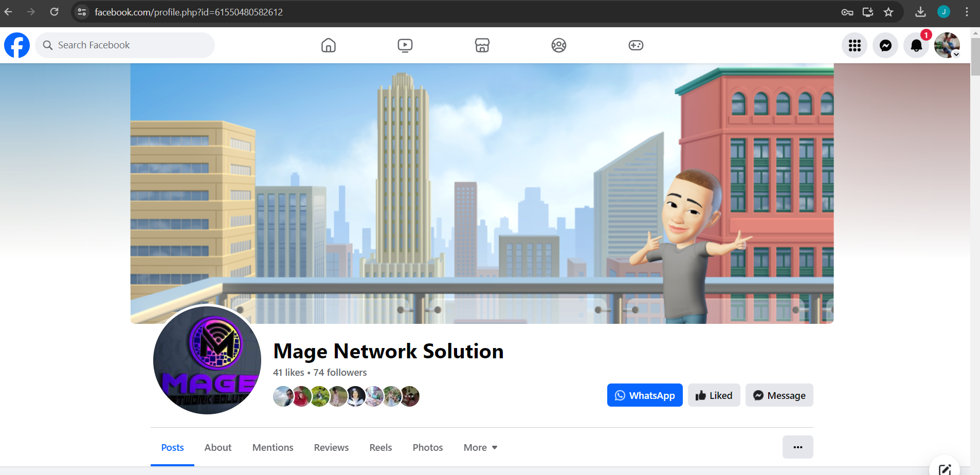
Task: Click the WhatsApp button
Action: pyautogui.click(x=645, y=395)
